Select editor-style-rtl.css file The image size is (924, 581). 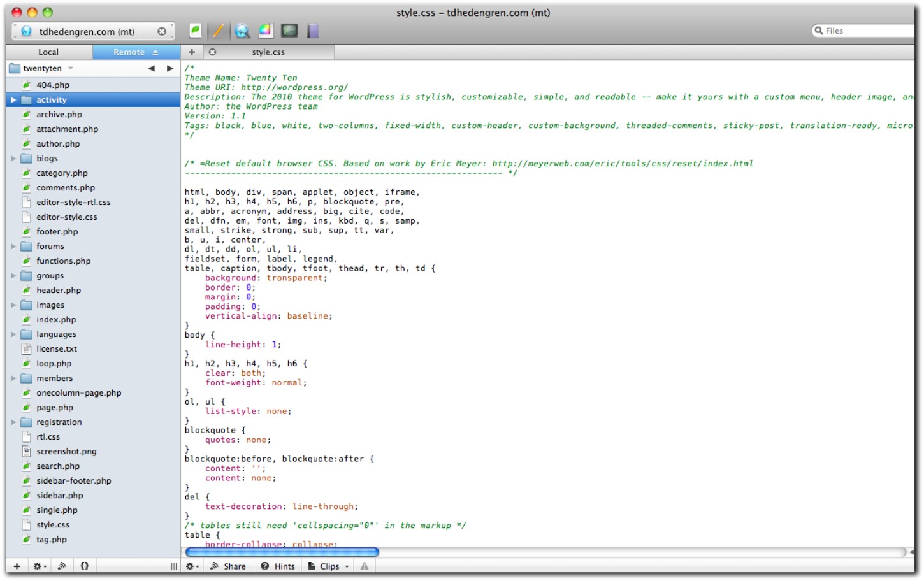pyautogui.click(x=93, y=203)
